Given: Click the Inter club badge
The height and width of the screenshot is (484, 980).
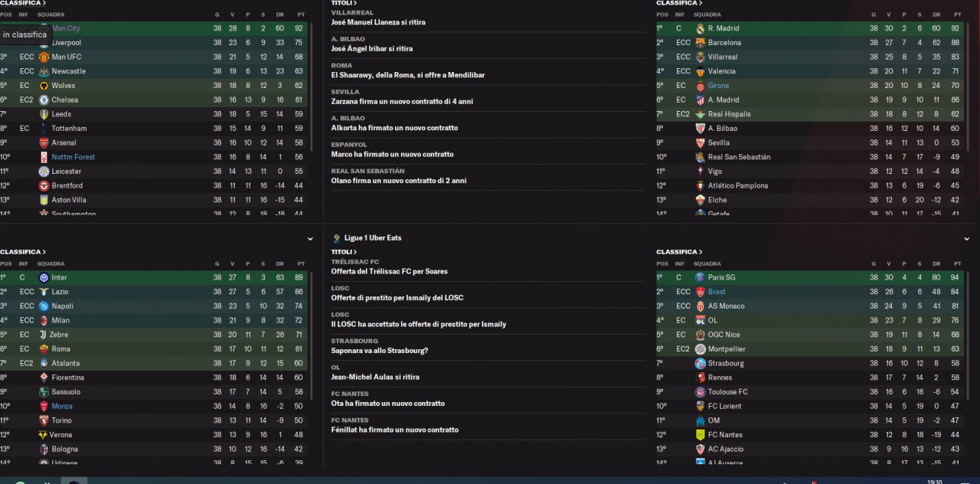Looking at the screenshot, I should 44,277.
